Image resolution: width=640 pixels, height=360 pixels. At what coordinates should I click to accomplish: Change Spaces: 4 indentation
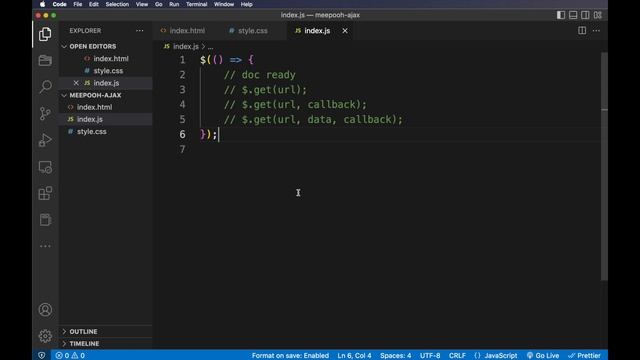[x=396, y=356]
